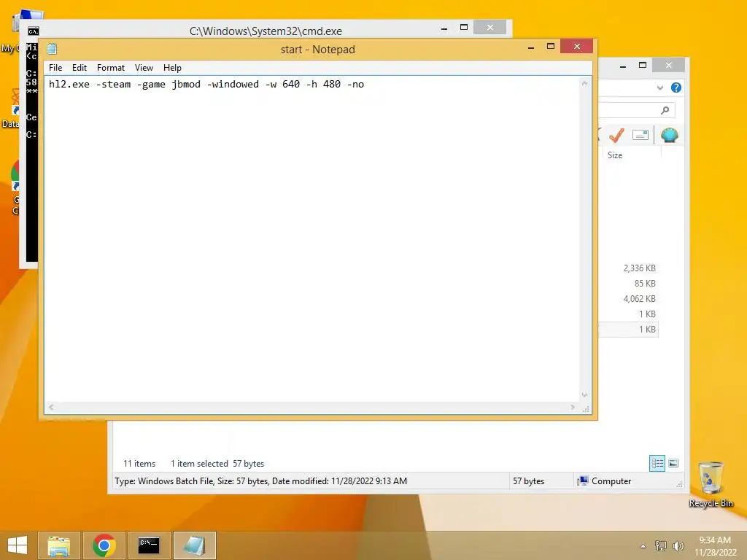Image resolution: width=747 pixels, height=560 pixels.
Task: Open the View menu in Notepad
Action: pyautogui.click(x=144, y=68)
